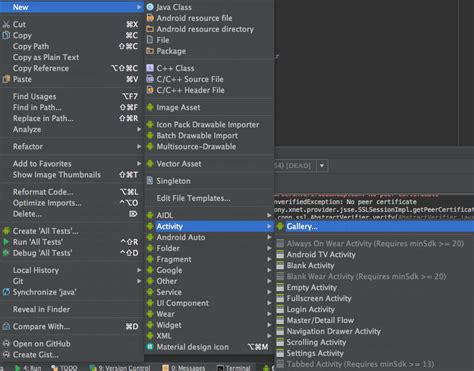Open the Version Control tool window tab
This screenshot has width=474, height=371.
[x=120, y=368]
